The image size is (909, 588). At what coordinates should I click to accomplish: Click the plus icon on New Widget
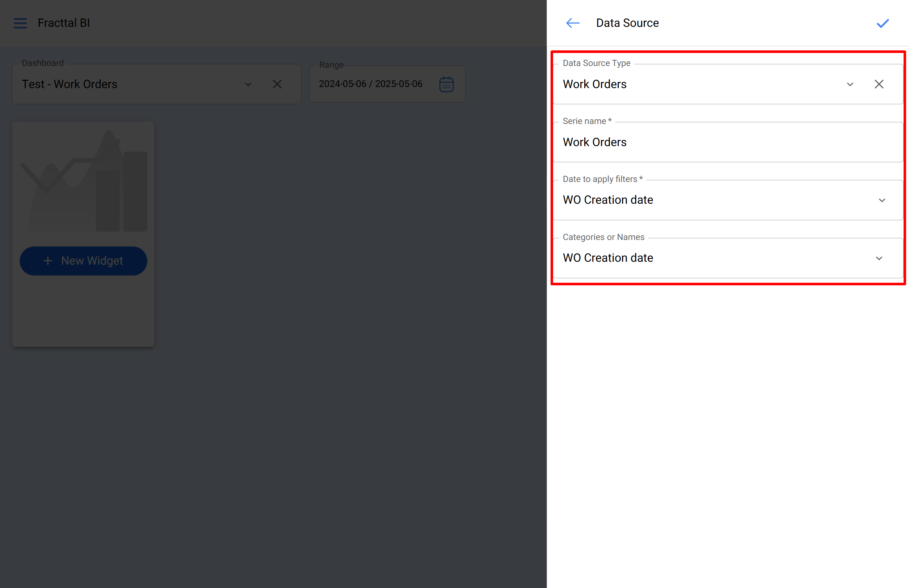click(48, 261)
